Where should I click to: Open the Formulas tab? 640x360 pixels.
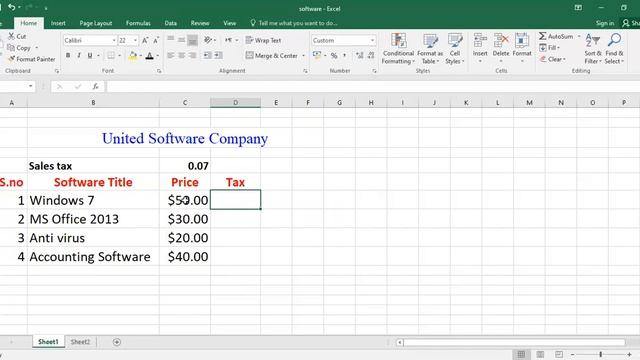pos(138,23)
